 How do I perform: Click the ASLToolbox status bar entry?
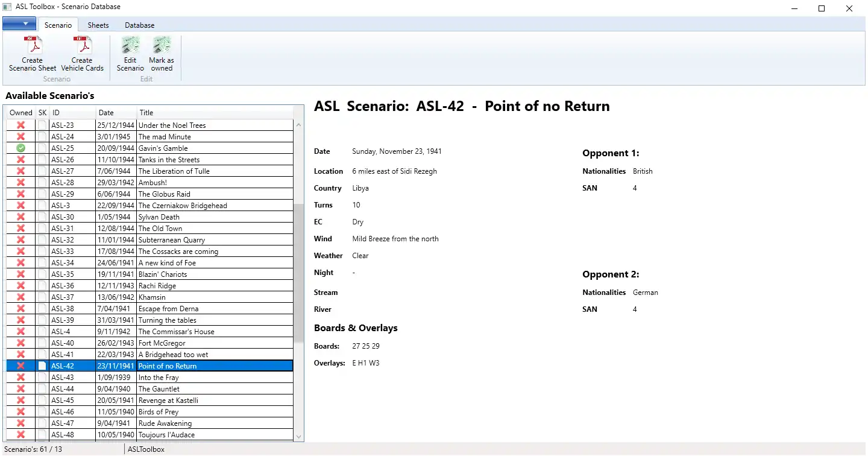(146, 449)
